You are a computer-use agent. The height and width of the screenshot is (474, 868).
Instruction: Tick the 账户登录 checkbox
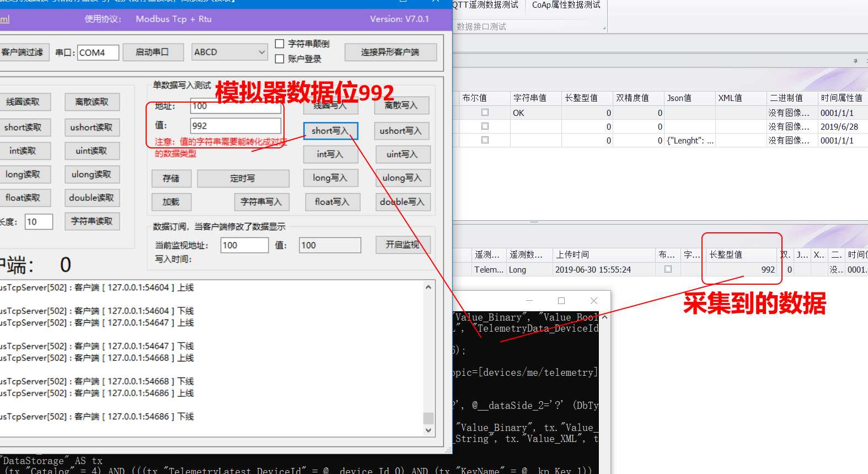coord(280,58)
